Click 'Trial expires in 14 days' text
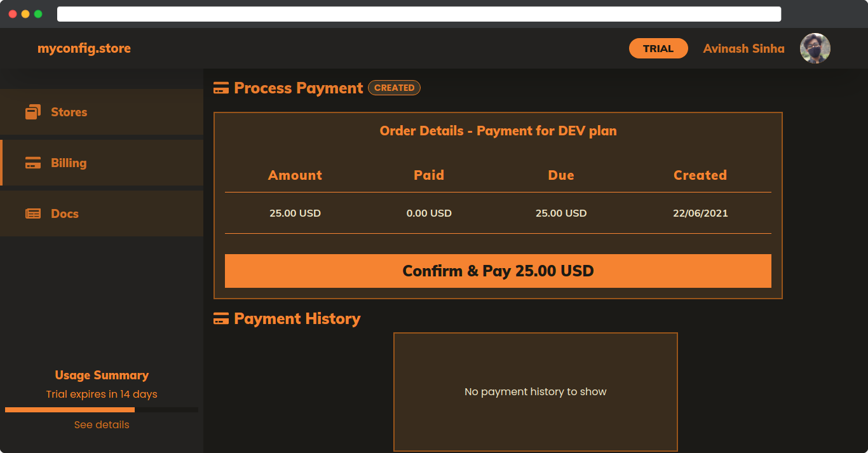 [102, 395]
